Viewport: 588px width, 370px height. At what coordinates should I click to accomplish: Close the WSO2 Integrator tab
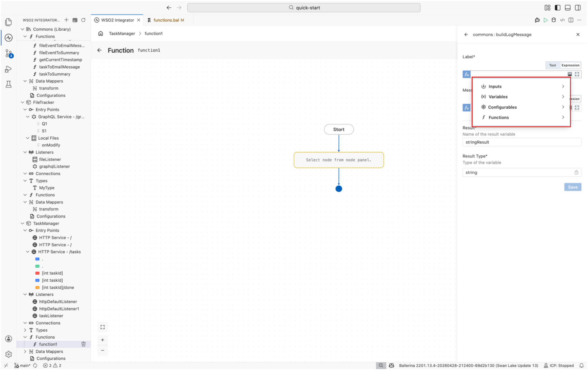click(x=138, y=20)
